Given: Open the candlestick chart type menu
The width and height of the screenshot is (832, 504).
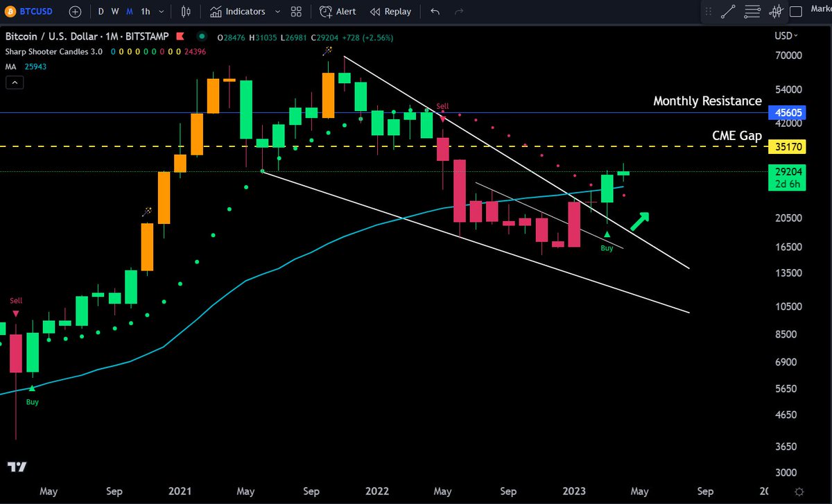Looking at the screenshot, I should [x=186, y=12].
